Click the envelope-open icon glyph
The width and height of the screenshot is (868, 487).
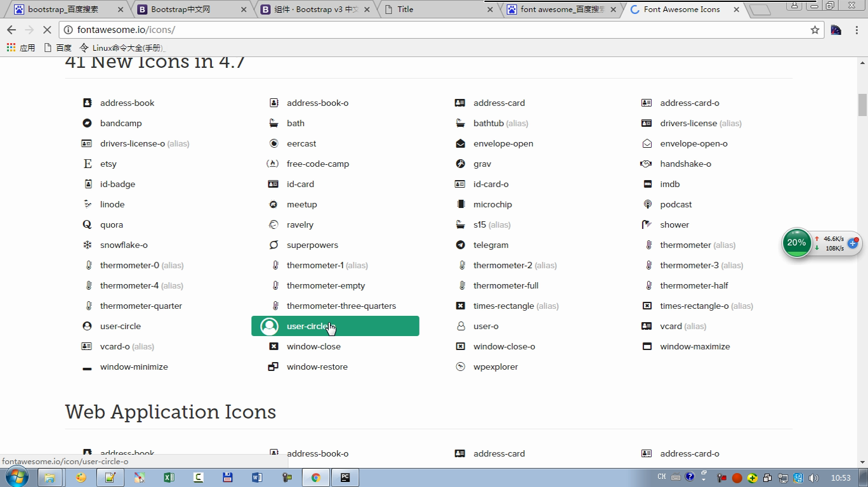pyautogui.click(x=461, y=144)
